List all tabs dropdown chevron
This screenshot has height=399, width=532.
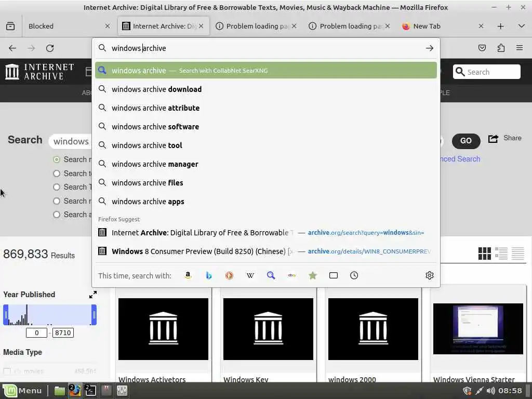pos(522,26)
